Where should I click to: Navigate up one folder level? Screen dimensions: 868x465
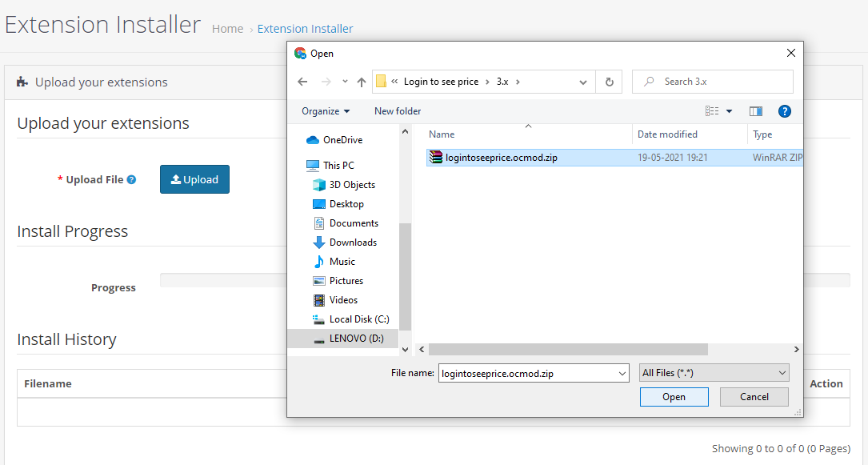click(361, 82)
